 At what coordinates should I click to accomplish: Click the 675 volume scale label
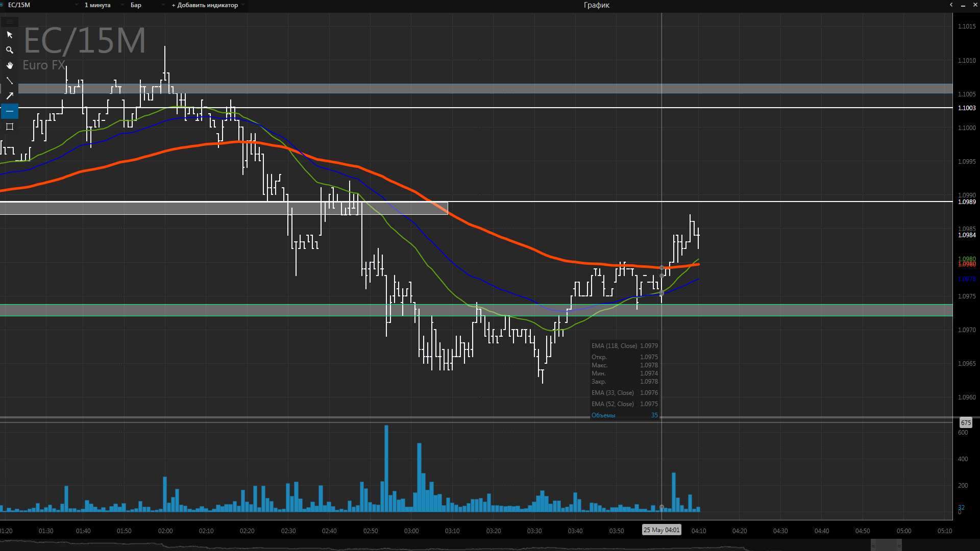click(x=966, y=423)
